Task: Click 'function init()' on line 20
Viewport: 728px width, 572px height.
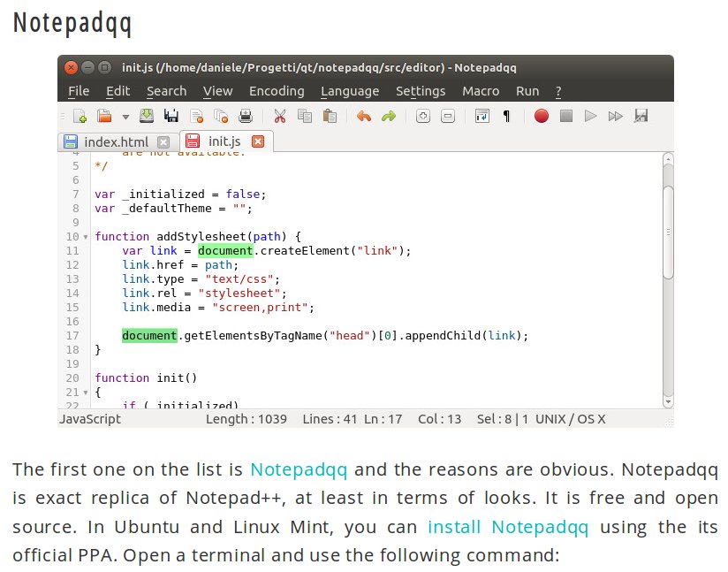Action: coord(146,378)
